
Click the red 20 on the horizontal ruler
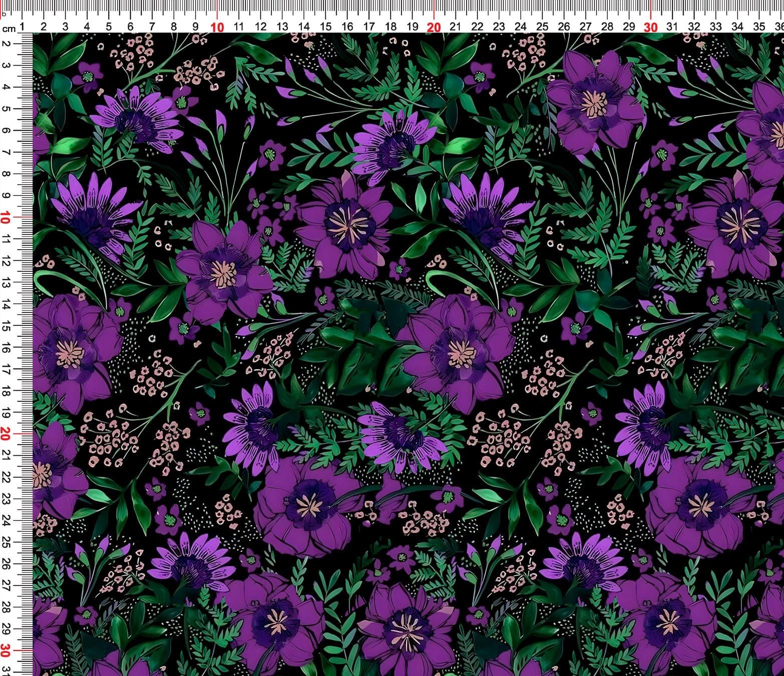click(x=434, y=28)
